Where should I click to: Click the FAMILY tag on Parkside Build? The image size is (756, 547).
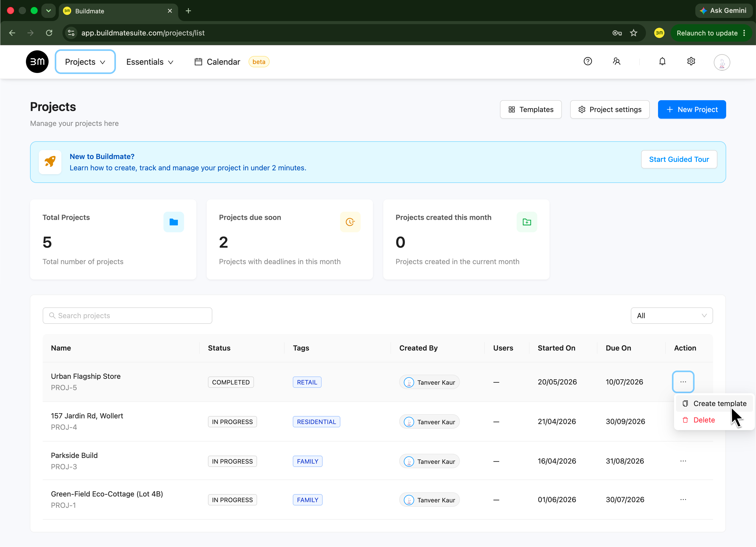(x=307, y=461)
